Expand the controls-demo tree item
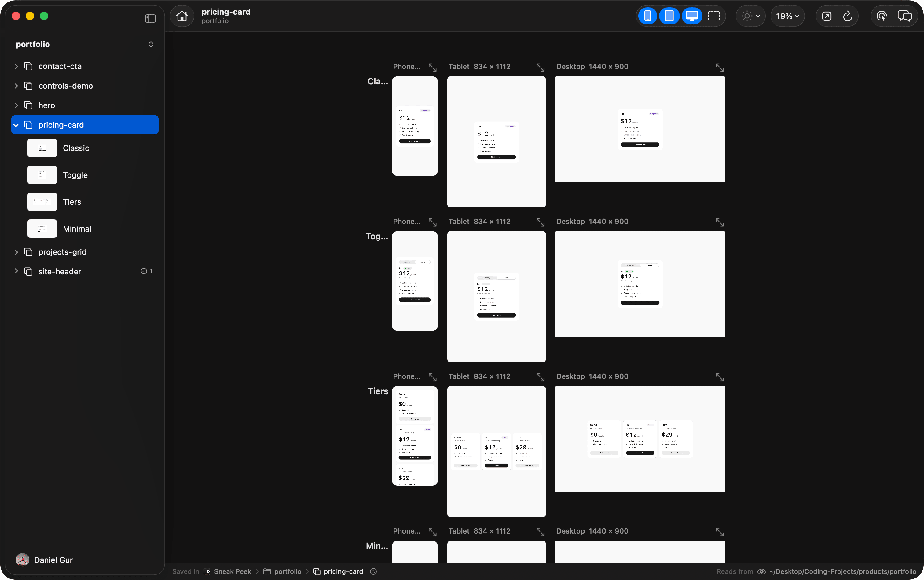 tap(16, 86)
